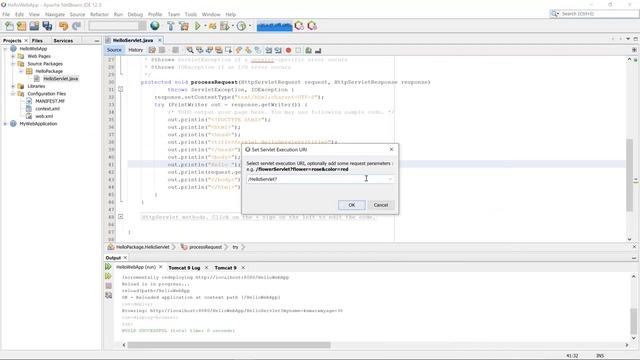Click the first garbage collection icon after memory bar

[299, 26]
